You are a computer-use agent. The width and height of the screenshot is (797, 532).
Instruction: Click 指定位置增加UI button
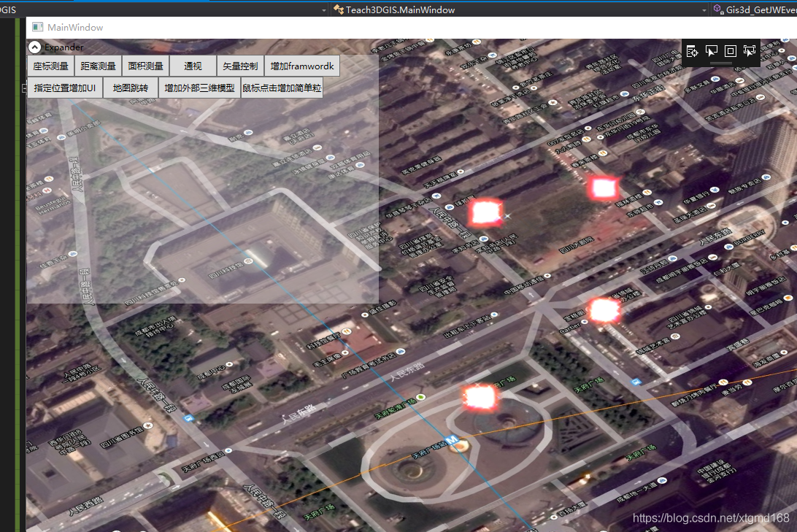click(65, 88)
